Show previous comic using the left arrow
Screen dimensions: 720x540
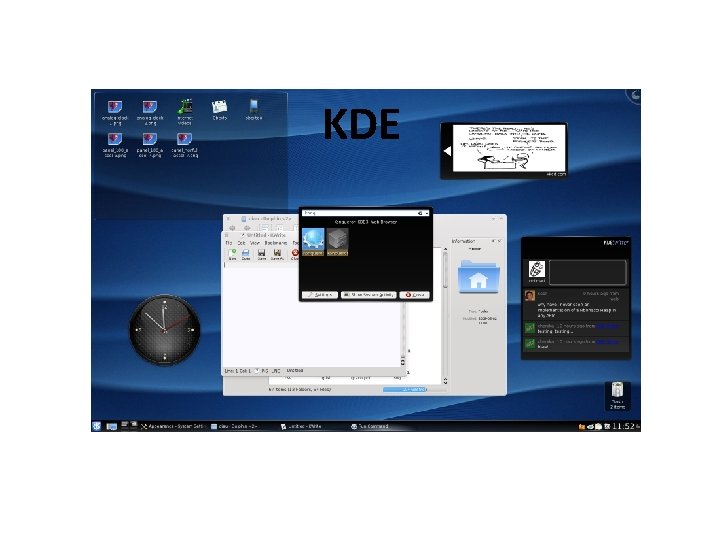pos(447,151)
